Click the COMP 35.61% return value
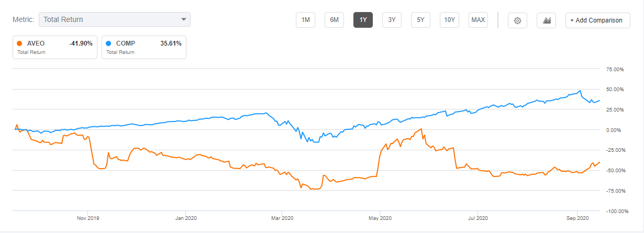The height and width of the screenshot is (233, 644). click(171, 43)
